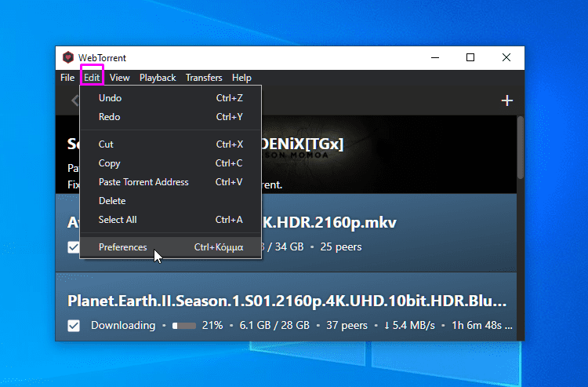Maximize the WebTorrent window
Image resolution: width=588 pixels, height=387 pixels.
click(x=470, y=57)
